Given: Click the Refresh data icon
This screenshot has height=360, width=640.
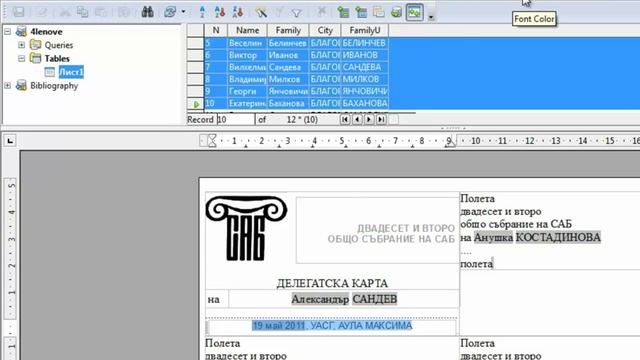Looking at the screenshot, I should 170,12.
